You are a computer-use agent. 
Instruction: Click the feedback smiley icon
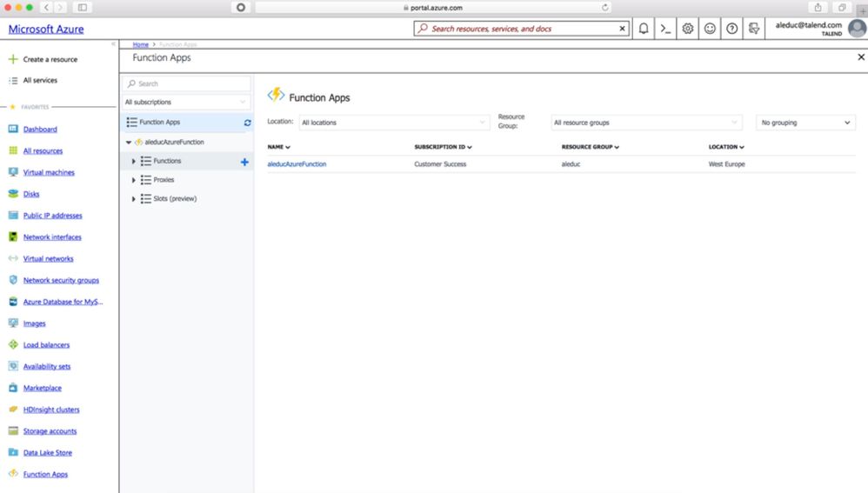pyautogui.click(x=710, y=28)
